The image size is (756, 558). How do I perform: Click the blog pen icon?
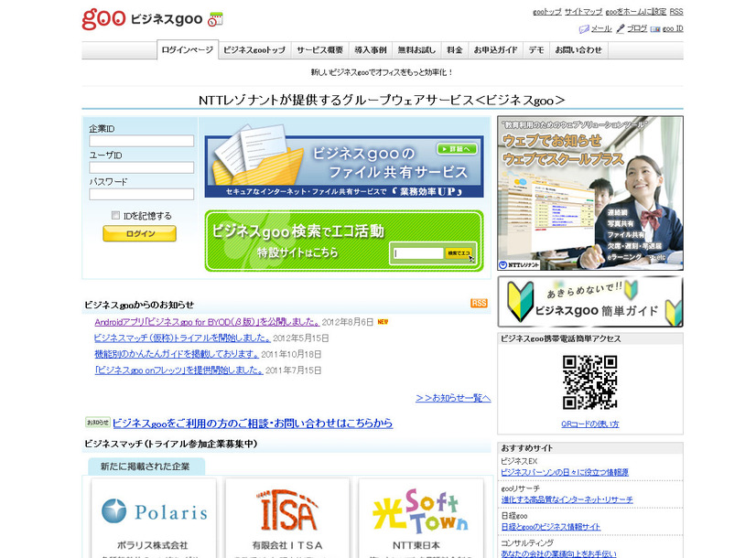click(621, 29)
